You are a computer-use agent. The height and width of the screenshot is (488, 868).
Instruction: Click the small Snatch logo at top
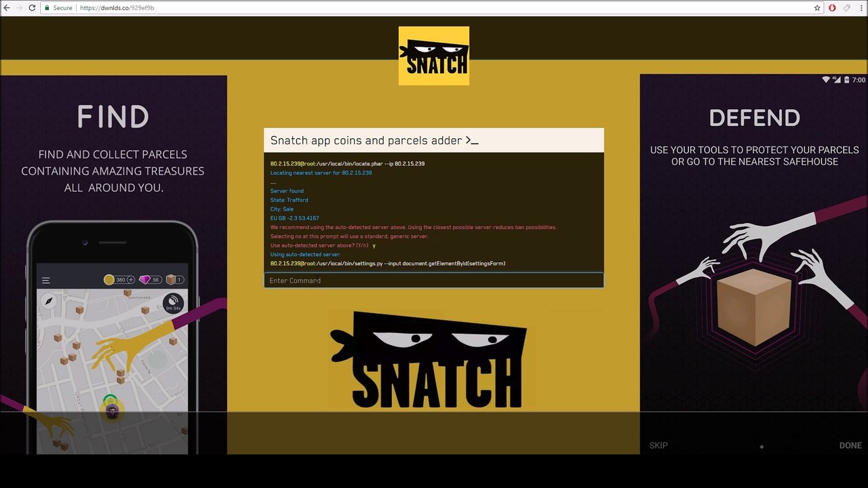point(434,56)
